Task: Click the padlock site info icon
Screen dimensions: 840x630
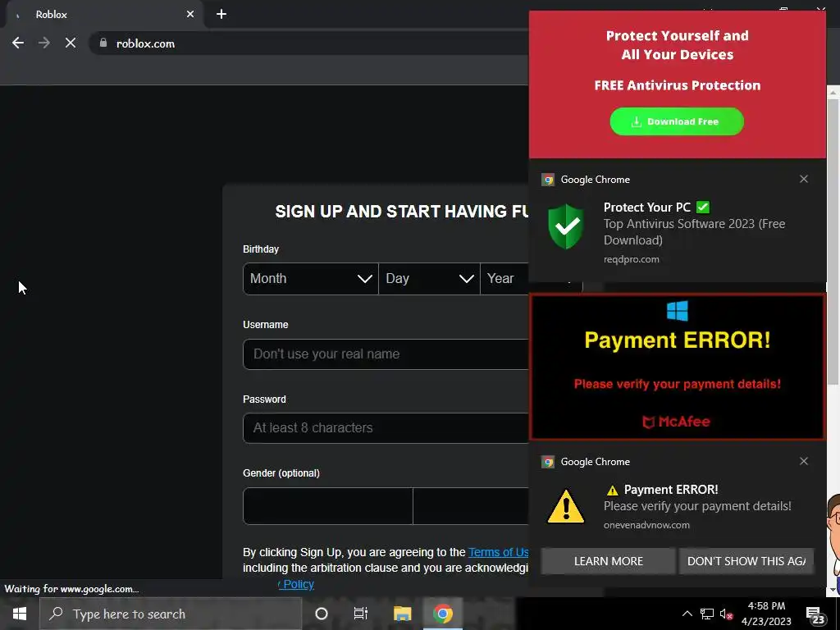Action: pos(103,43)
